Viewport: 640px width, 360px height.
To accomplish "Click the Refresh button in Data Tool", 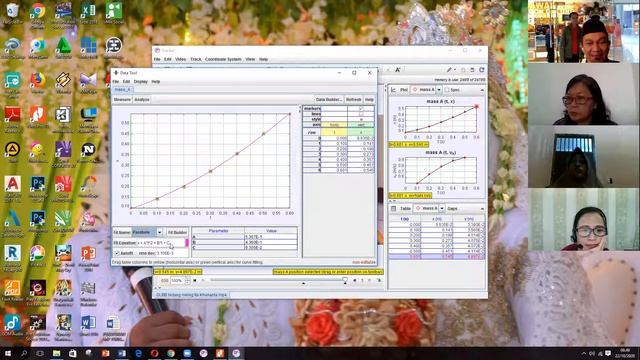I will pos(353,100).
